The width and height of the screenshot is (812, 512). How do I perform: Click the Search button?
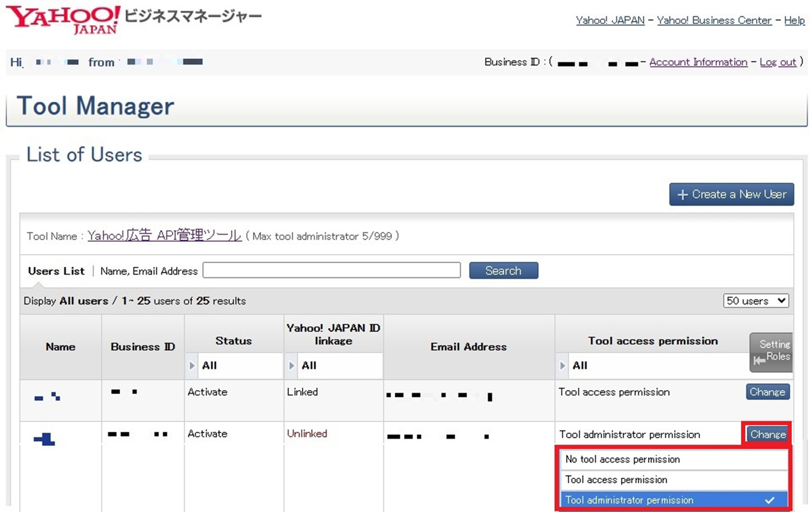coord(503,271)
